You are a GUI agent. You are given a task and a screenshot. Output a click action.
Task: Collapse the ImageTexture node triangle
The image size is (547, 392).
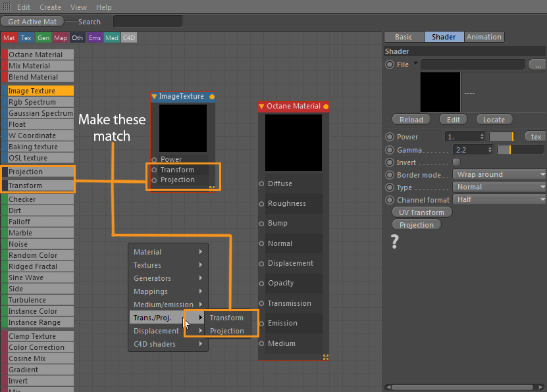[x=154, y=97]
